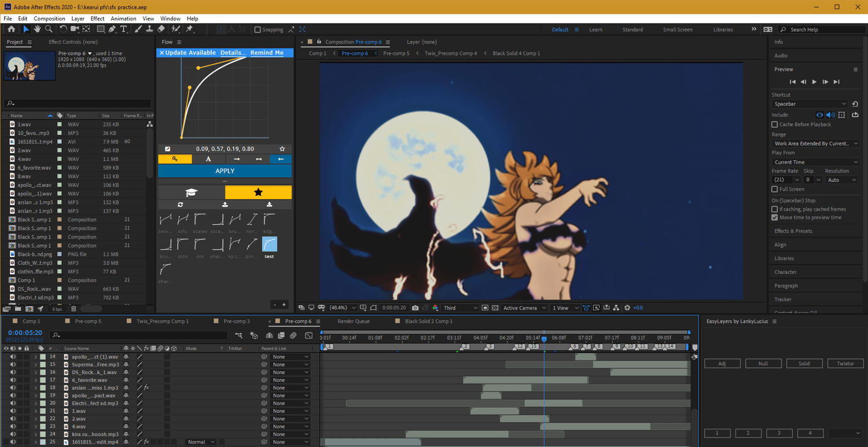
Task: Click Flow's yellow key button
Action: pyautogui.click(x=175, y=159)
